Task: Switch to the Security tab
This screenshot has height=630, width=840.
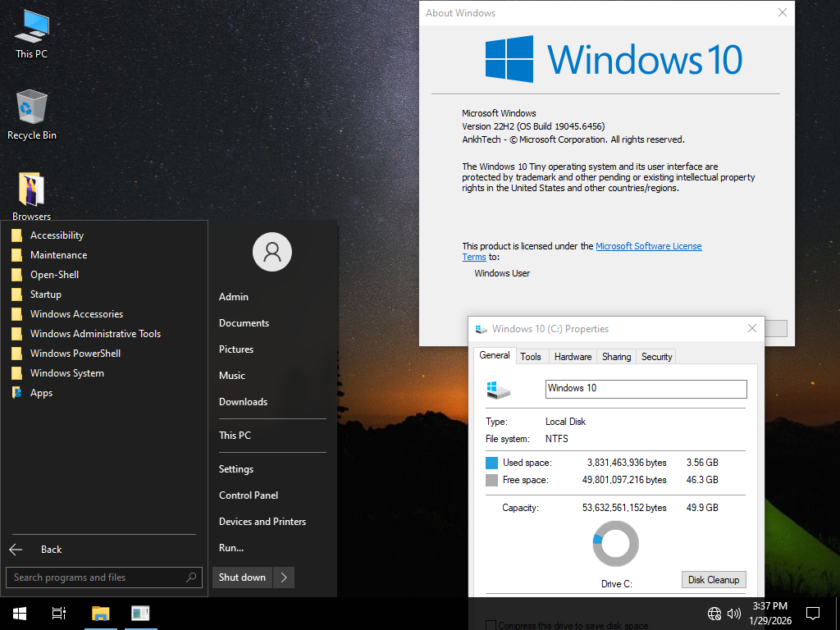Action: tap(656, 356)
